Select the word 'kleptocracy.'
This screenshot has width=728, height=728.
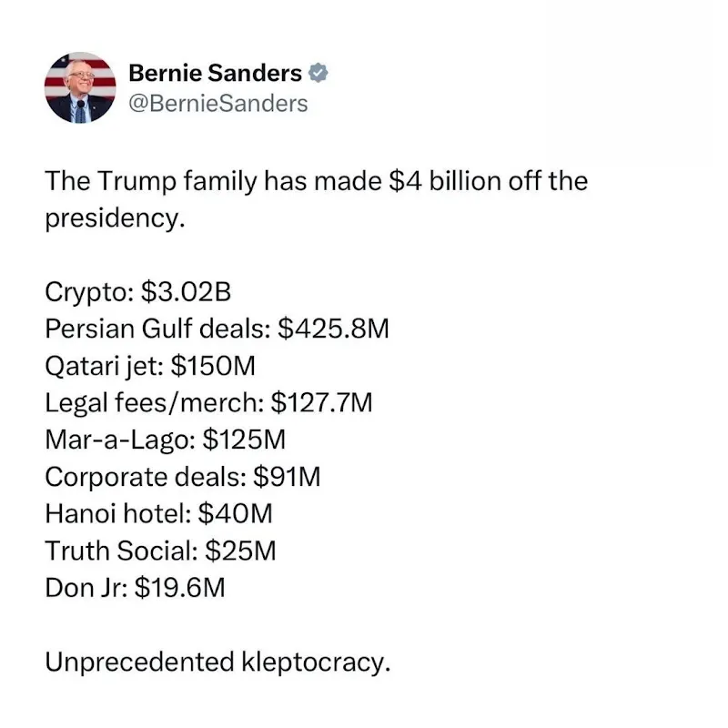click(316, 662)
